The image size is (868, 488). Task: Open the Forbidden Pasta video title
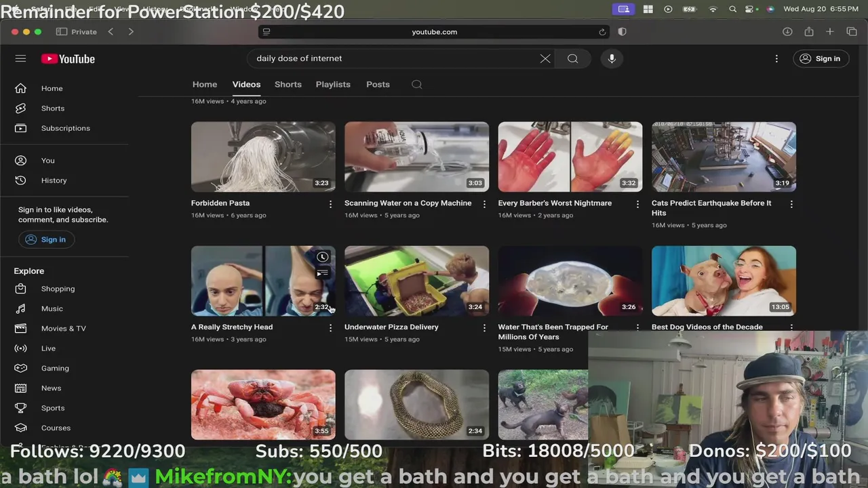click(220, 203)
